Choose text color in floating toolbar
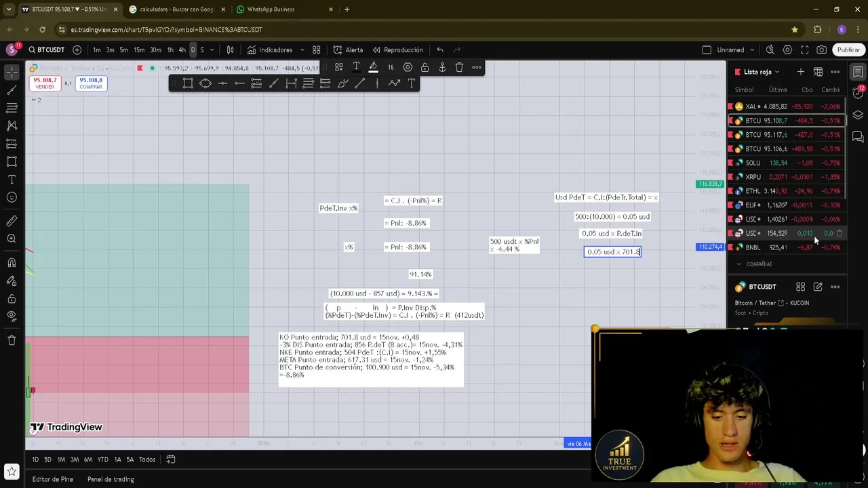Image resolution: width=868 pixels, height=488 pixels. click(x=356, y=67)
